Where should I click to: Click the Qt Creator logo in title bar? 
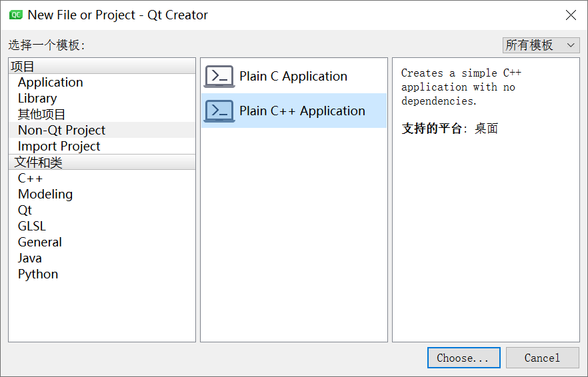pyautogui.click(x=16, y=15)
